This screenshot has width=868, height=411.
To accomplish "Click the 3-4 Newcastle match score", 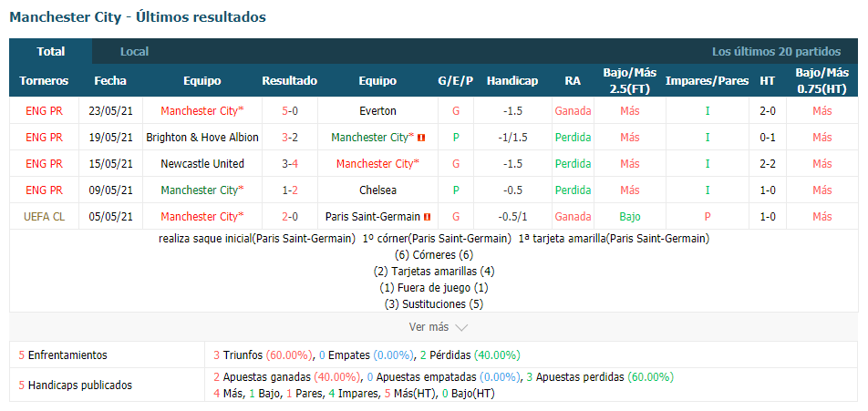I will [290, 164].
